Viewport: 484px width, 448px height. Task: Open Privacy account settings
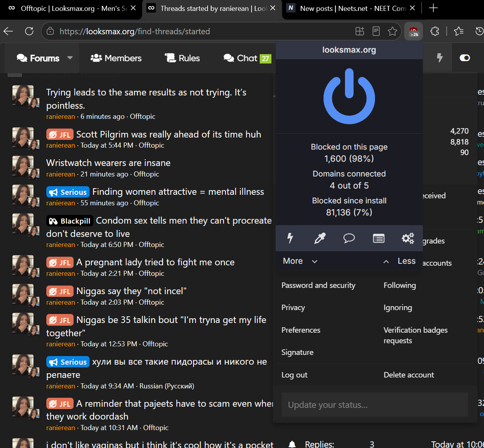(293, 307)
